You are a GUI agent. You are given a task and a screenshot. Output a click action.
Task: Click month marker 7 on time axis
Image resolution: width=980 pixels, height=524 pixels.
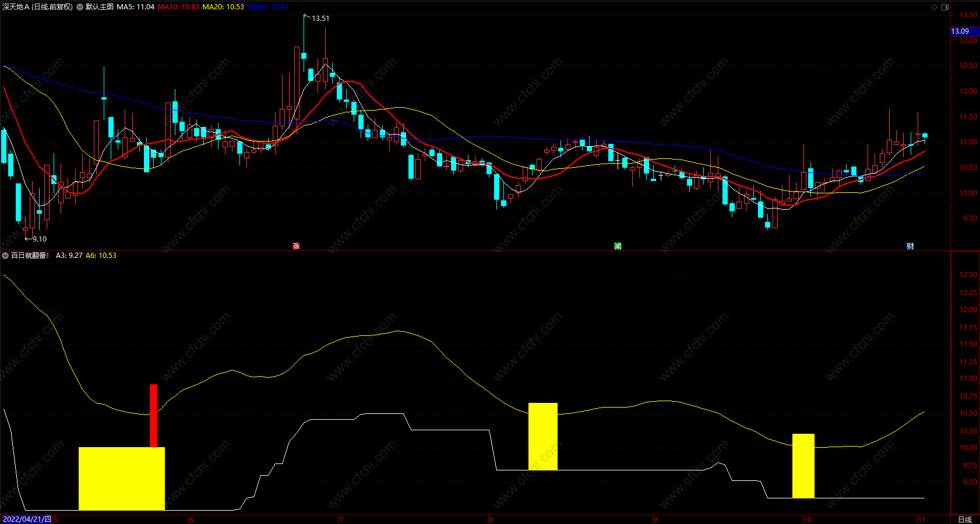341,519
